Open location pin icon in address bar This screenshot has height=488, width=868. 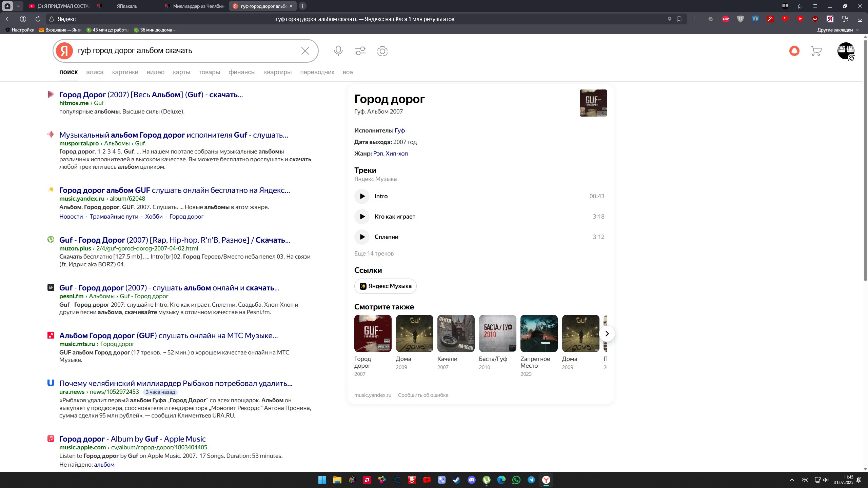pyautogui.click(x=670, y=19)
